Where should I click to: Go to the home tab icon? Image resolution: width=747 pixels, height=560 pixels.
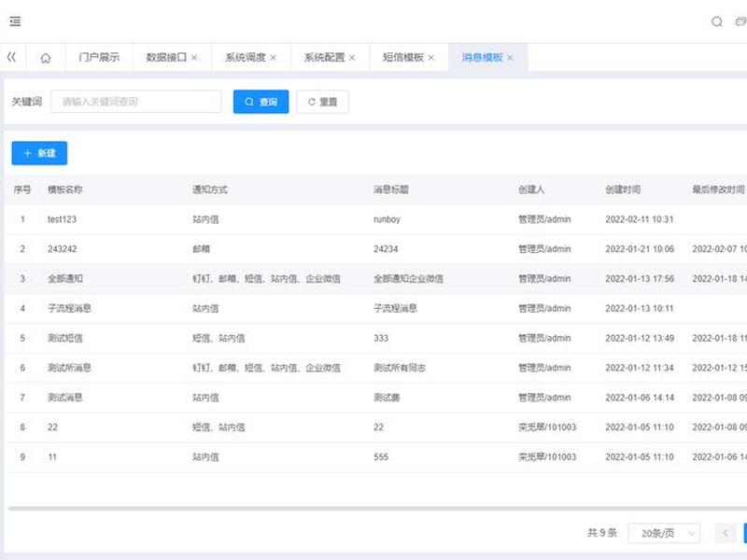[x=46, y=58]
